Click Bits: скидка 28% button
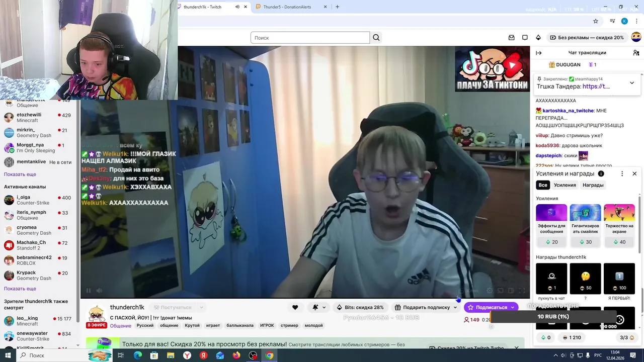This screenshot has width=644, height=362. pyautogui.click(x=360, y=307)
